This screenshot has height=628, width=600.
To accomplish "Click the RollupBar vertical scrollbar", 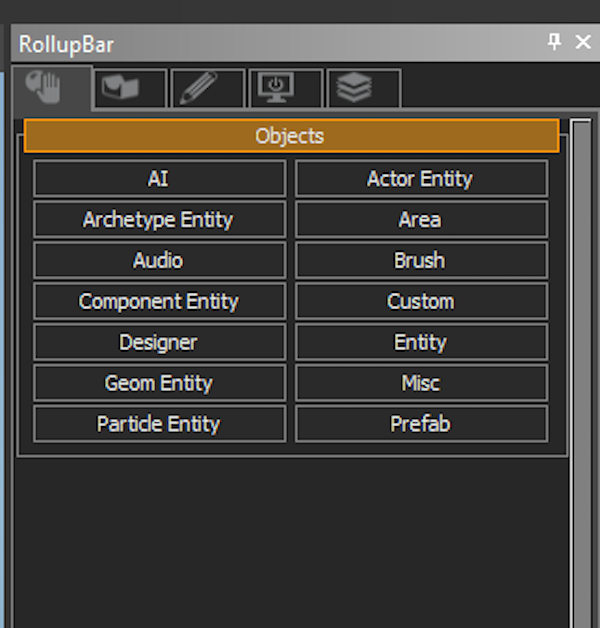I will [581, 373].
